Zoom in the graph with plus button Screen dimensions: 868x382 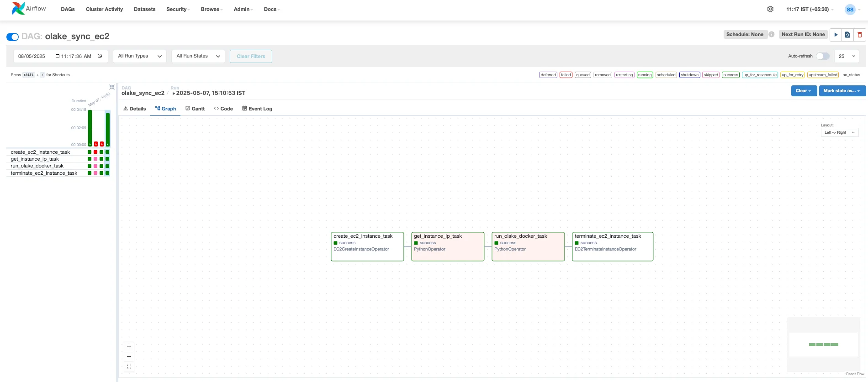pyautogui.click(x=129, y=347)
